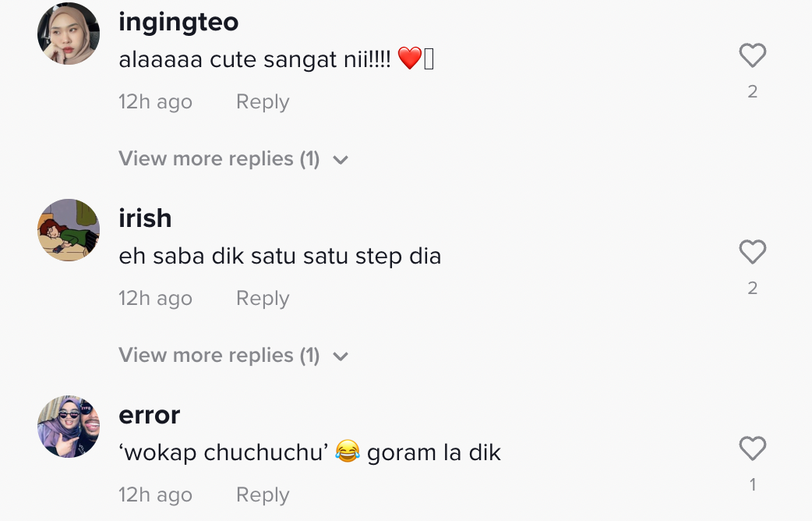The width and height of the screenshot is (812, 521).
Task: Expand more replies under irish's comment
Action: pyautogui.click(x=219, y=356)
